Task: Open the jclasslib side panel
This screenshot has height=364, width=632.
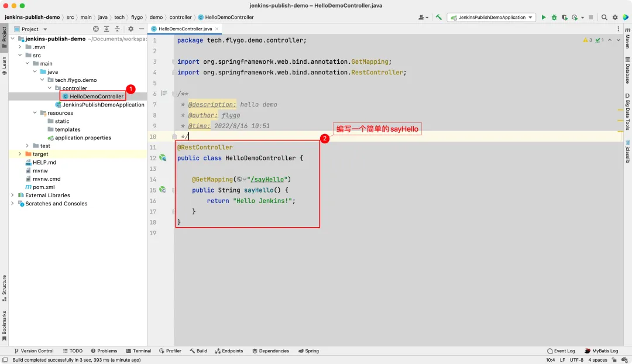Action: click(627, 152)
